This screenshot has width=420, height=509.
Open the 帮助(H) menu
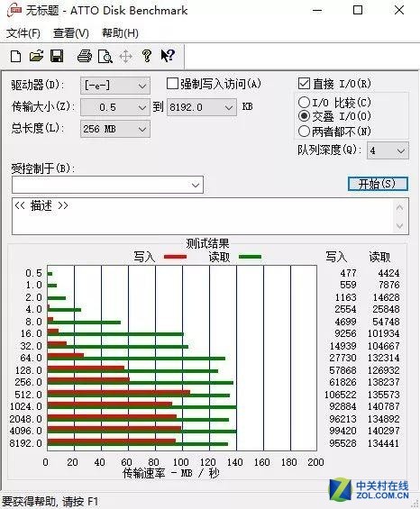[120, 33]
